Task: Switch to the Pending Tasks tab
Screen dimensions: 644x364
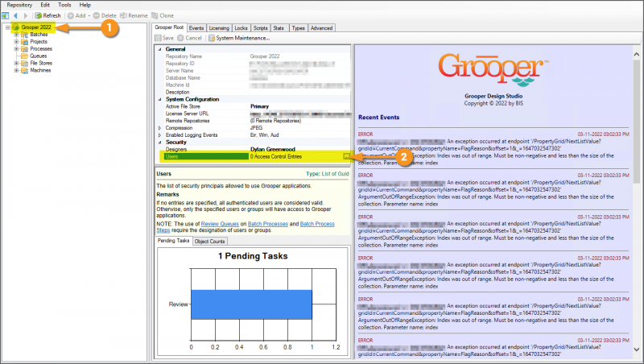Action: point(173,241)
